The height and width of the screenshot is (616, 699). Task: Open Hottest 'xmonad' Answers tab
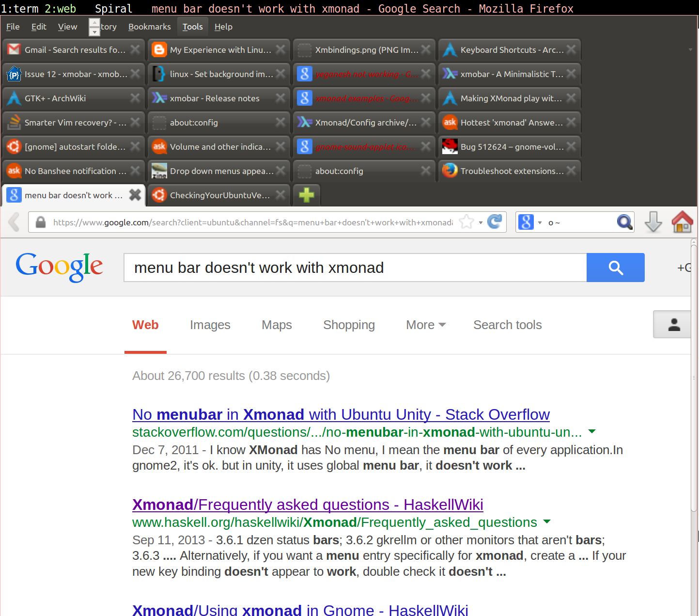click(510, 122)
